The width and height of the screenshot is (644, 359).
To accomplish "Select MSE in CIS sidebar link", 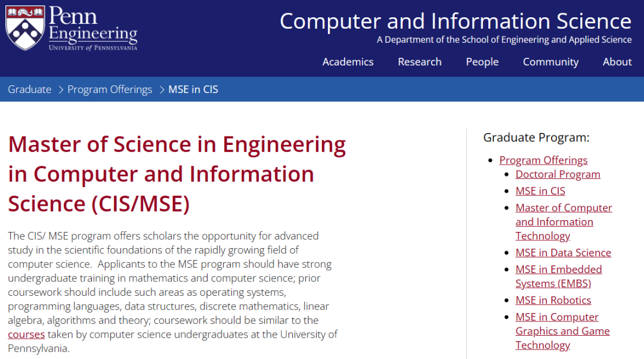I will [x=540, y=191].
